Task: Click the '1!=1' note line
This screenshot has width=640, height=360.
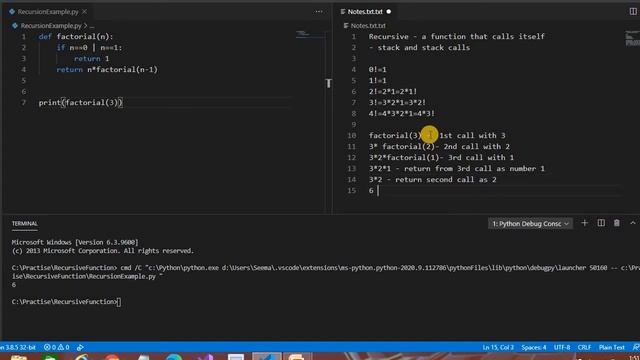Action: click(378, 81)
